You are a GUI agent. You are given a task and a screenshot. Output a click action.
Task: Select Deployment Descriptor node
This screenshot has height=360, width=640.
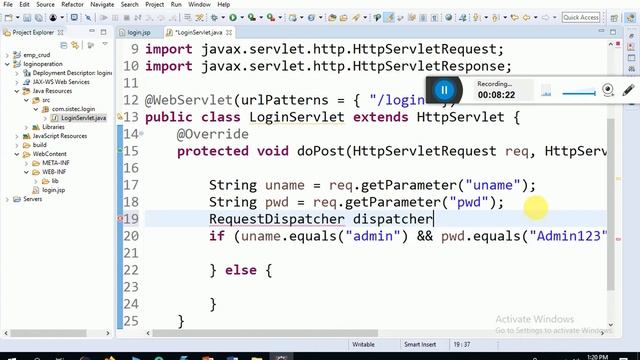(72, 73)
